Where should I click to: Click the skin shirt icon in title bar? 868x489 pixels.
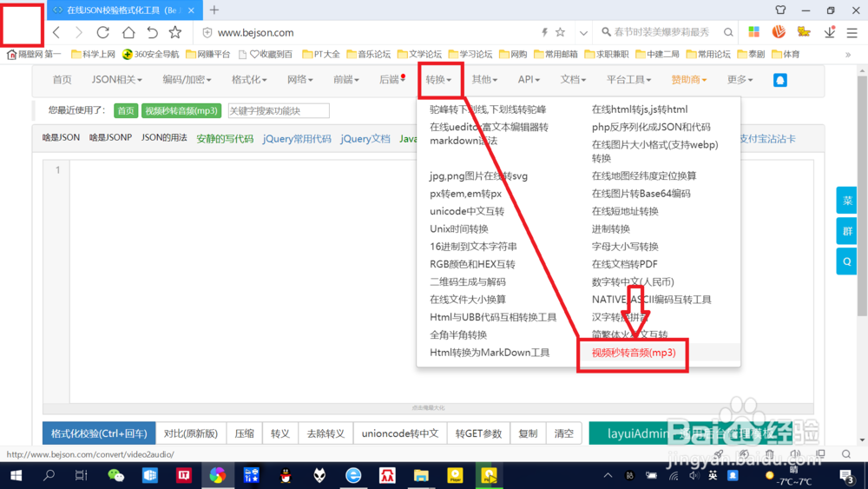click(780, 10)
